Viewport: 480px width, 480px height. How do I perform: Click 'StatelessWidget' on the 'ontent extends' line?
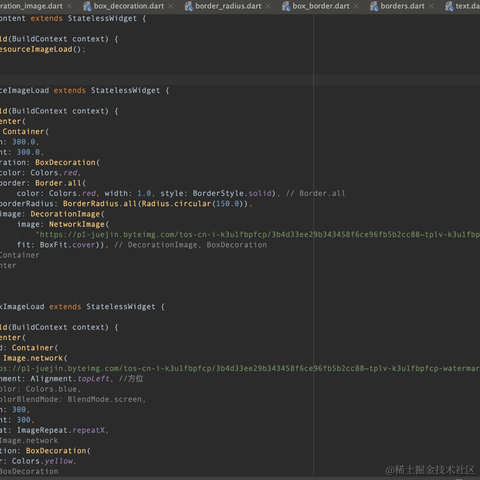[102, 18]
